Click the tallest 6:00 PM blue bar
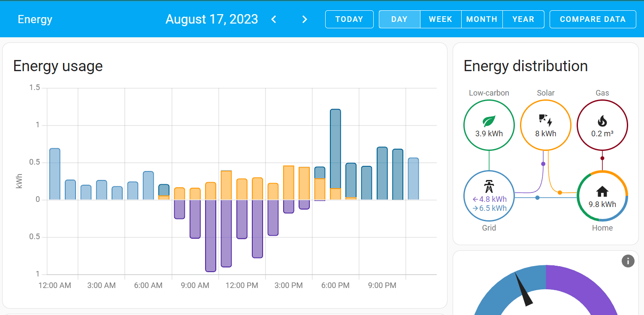This screenshot has height=315, width=644. (x=336, y=149)
